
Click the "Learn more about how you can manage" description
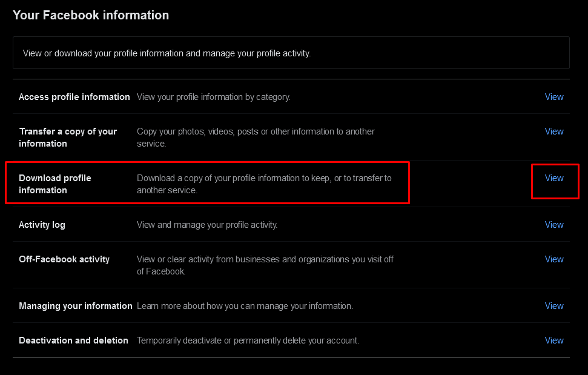click(x=245, y=306)
